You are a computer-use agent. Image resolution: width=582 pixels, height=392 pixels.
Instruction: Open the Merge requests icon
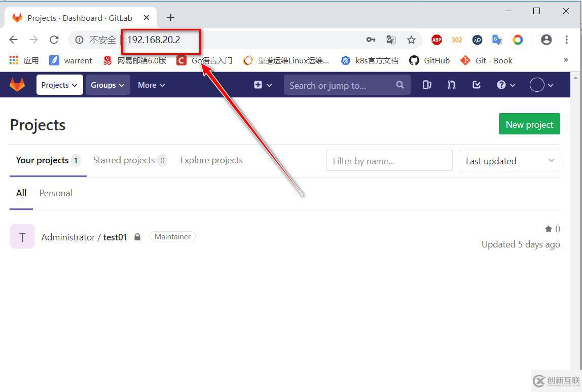tap(451, 85)
